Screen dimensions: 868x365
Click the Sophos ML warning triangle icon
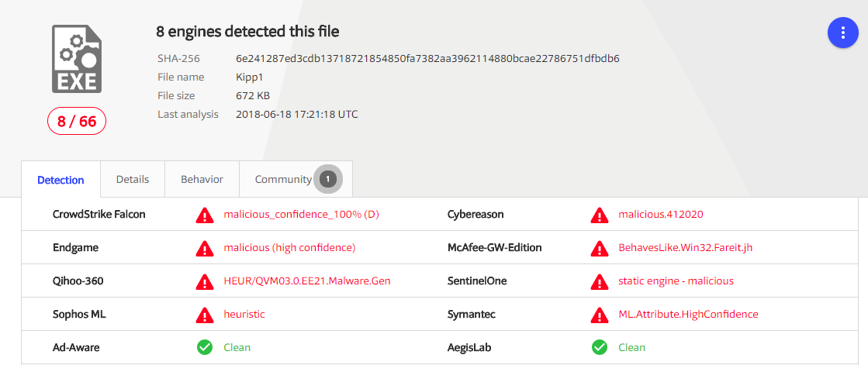click(x=205, y=315)
